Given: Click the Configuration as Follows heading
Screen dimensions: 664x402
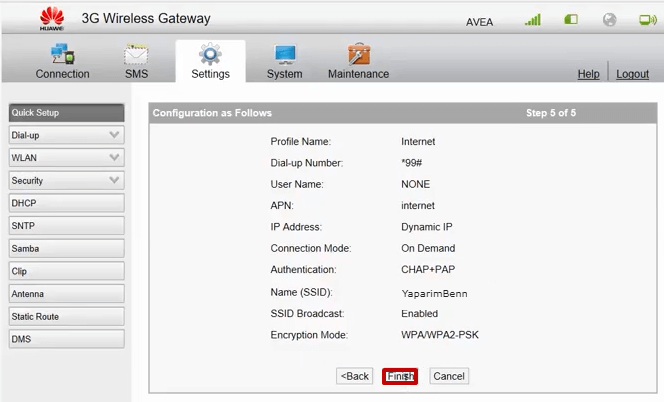Looking at the screenshot, I should (x=212, y=113).
